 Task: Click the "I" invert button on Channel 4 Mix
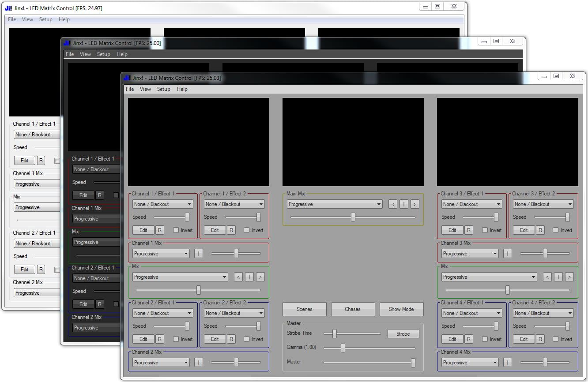(508, 362)
